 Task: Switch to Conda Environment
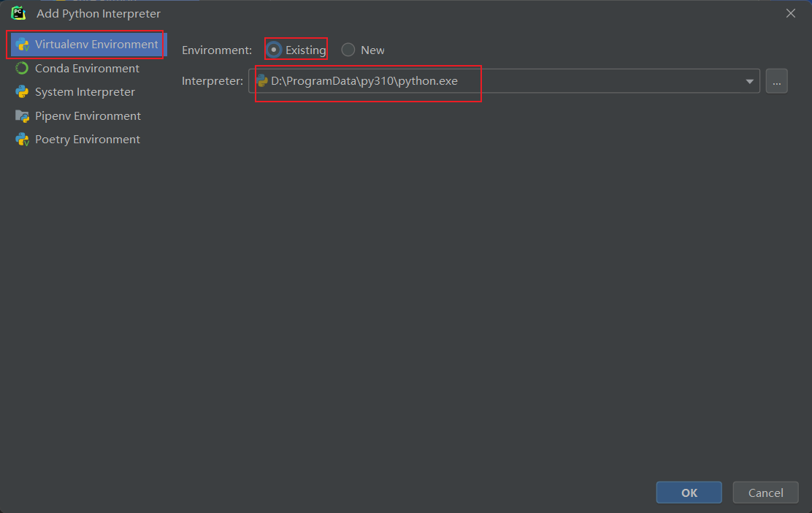[x=87, y=69]
